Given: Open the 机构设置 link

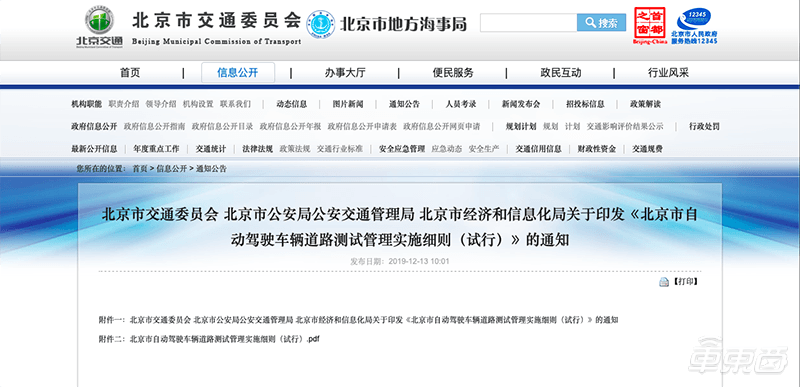Looking at the screenshot, I should pyautogui.click(x=198, y=104).
